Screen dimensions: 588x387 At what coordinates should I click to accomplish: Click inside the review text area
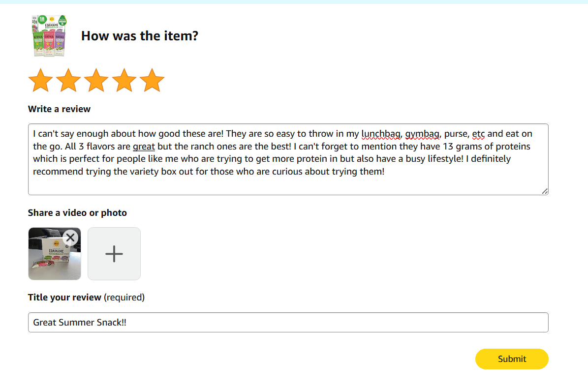[288, 183]
